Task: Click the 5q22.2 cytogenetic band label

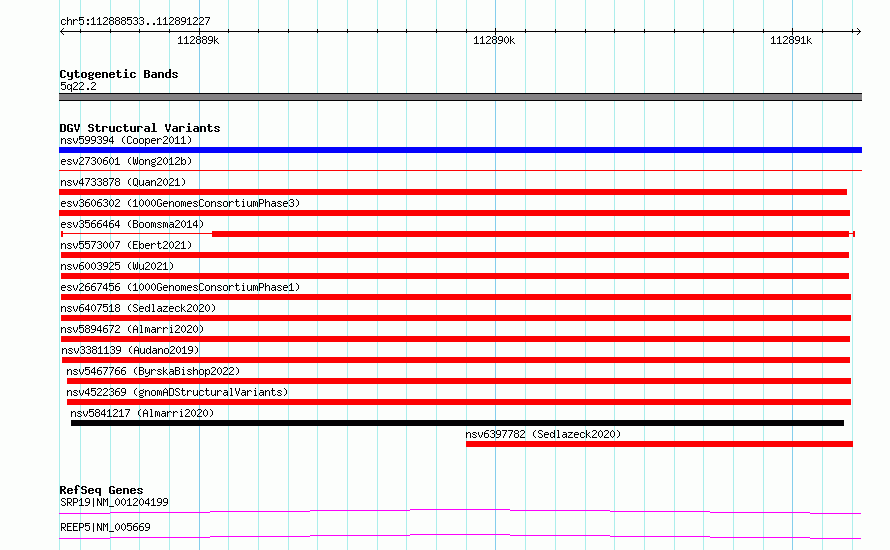Action: click(78, 86)
